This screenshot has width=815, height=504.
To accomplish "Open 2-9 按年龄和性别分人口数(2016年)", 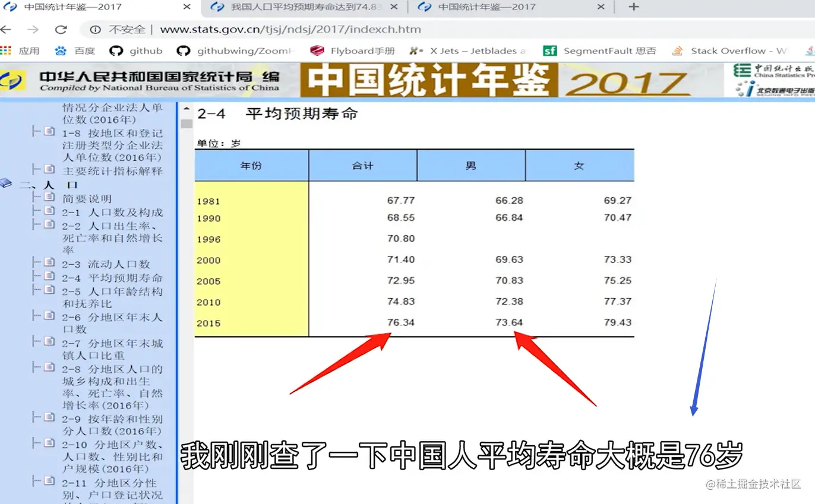I will pos(112,425).
